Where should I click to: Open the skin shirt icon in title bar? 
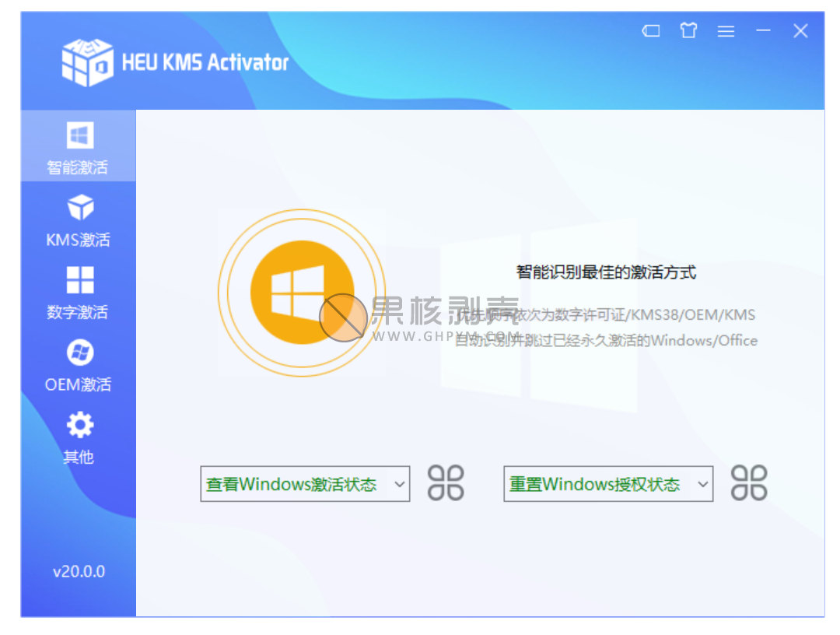click(x=688, y=30)
